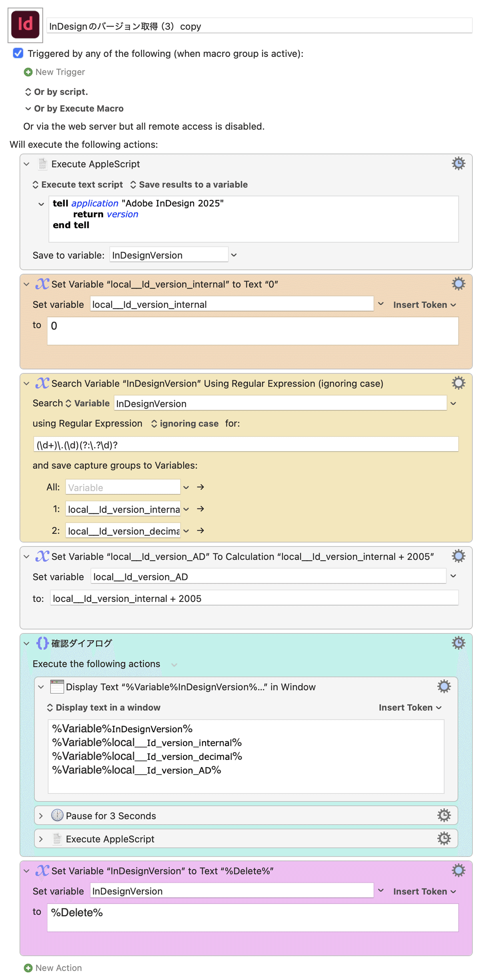
Task: Click variable icon of Set Variable local__Id_version_internal
Action: pos(42,284)
